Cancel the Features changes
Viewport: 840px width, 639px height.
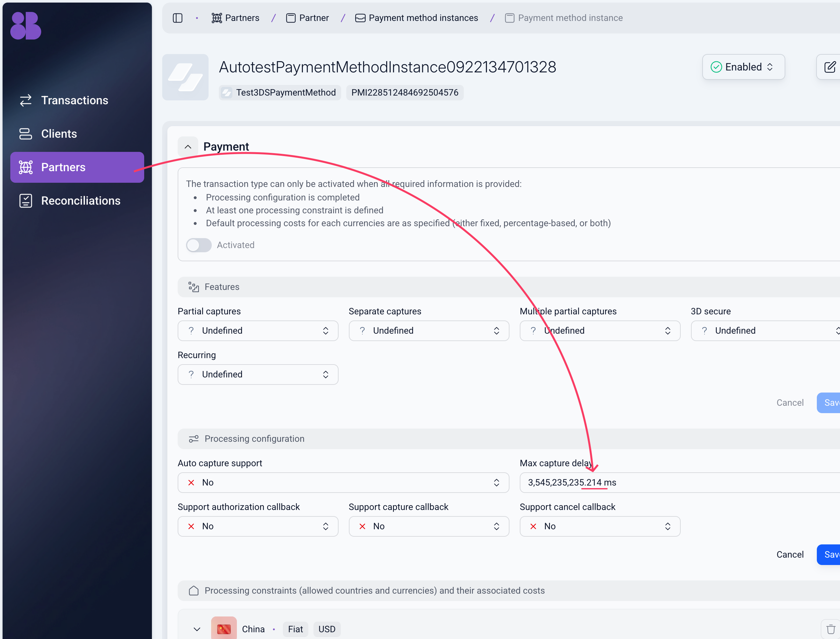(790, 403)
